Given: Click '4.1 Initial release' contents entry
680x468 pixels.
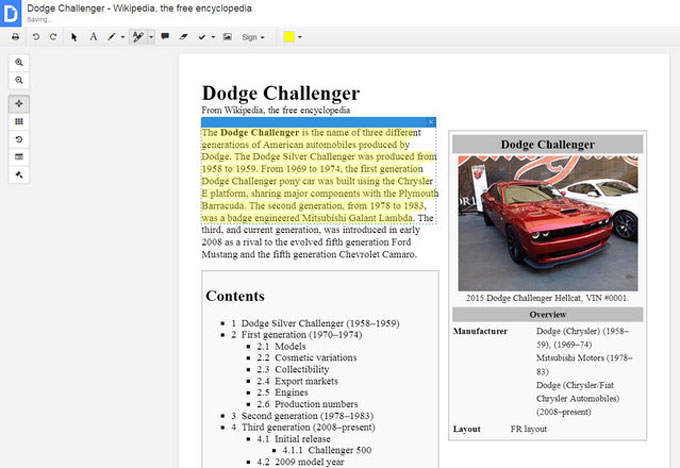Looking at the screenshot, I should [294, 439].
